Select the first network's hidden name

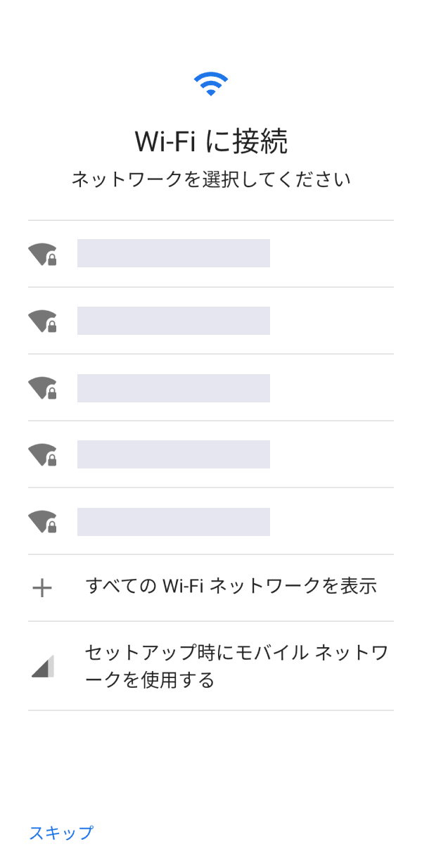174,253
